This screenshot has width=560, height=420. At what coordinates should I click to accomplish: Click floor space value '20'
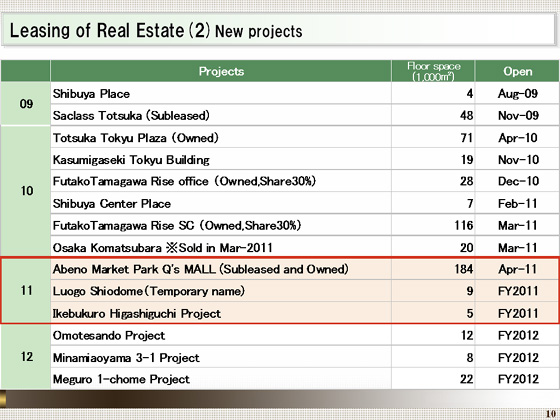pyautogui.click(x=466, y=248)
